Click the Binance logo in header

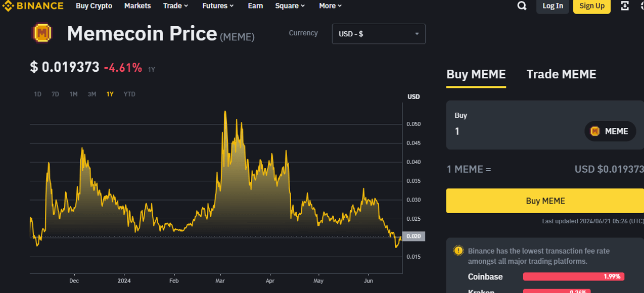click(33, 6)
